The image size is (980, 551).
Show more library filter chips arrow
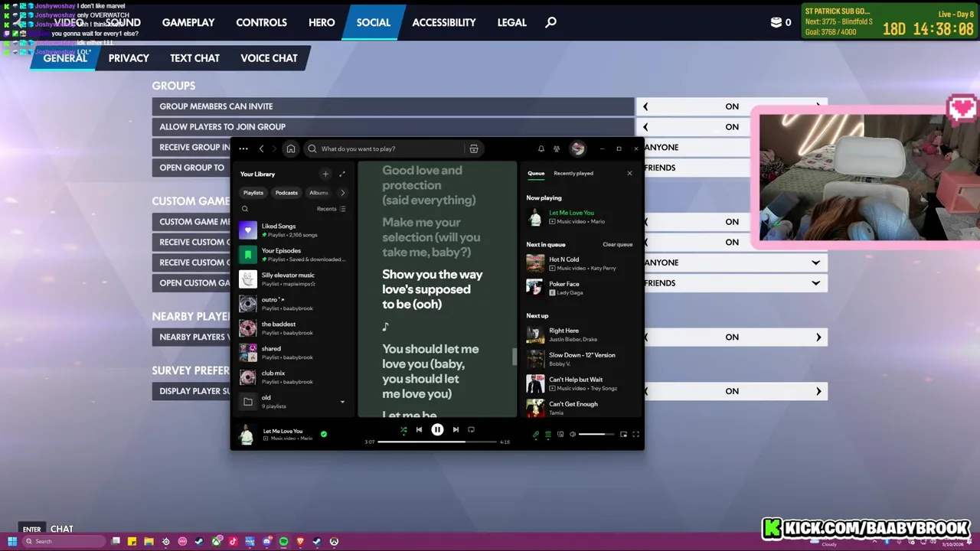coord(342,193)
